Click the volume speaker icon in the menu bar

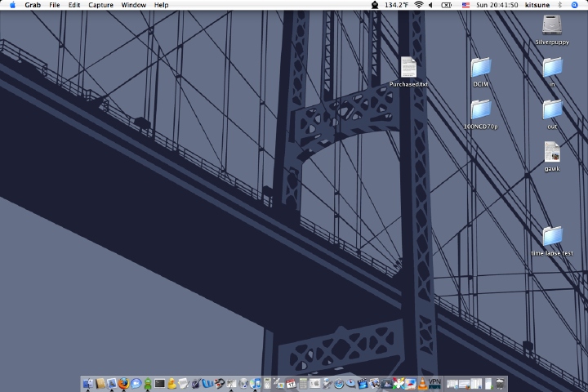coord(431,5)
